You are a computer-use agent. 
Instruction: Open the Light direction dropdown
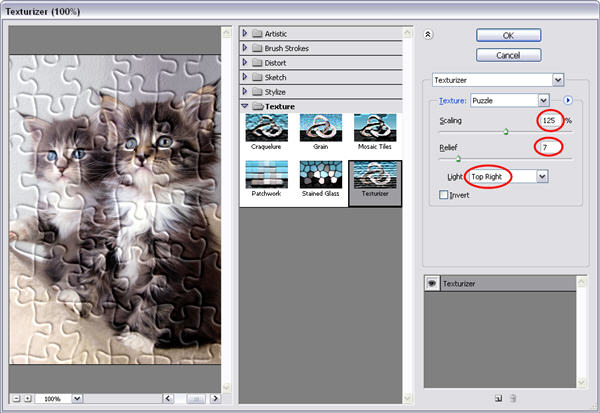542,176
